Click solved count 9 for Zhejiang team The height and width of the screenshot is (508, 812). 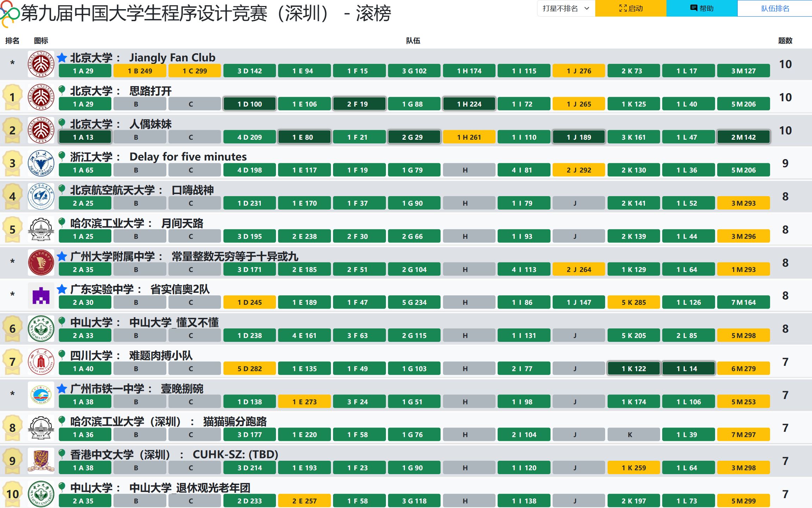coord(785,163)
